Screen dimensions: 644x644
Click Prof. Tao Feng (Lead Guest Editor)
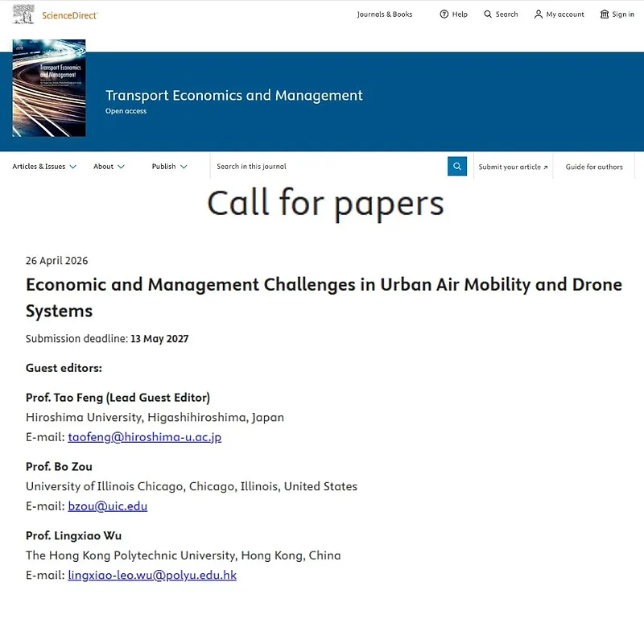click(x=118, y=398)
